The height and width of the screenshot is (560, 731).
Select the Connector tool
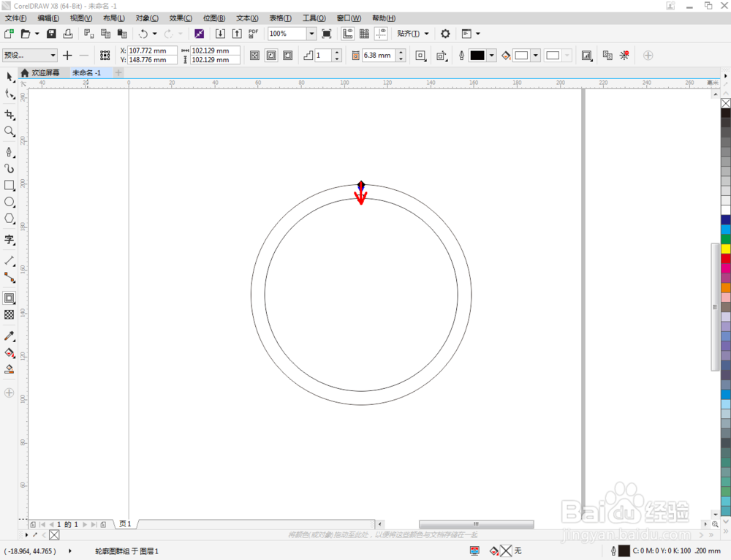point(10,277)
